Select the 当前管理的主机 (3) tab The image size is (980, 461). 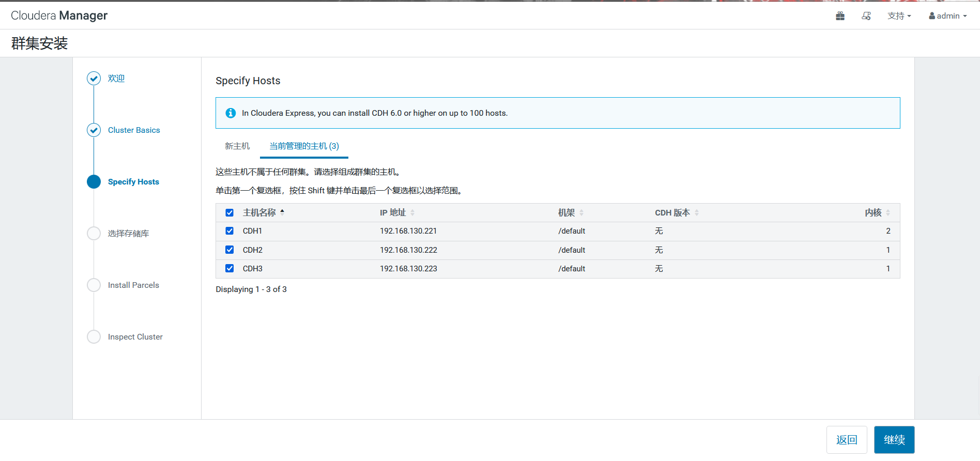coord(304,146)
